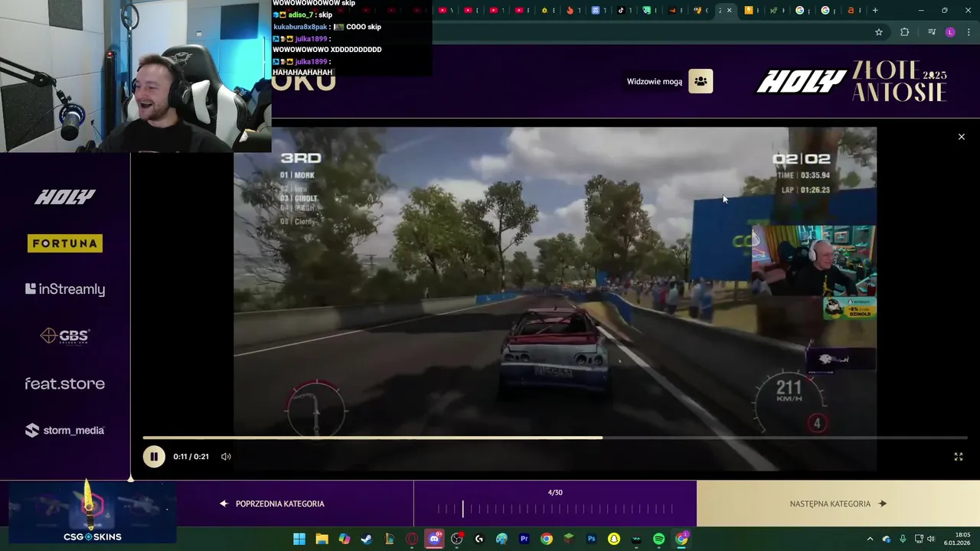Close the video overlay with X
Viewport: 980px width, 551px height.
coord(962,137)
